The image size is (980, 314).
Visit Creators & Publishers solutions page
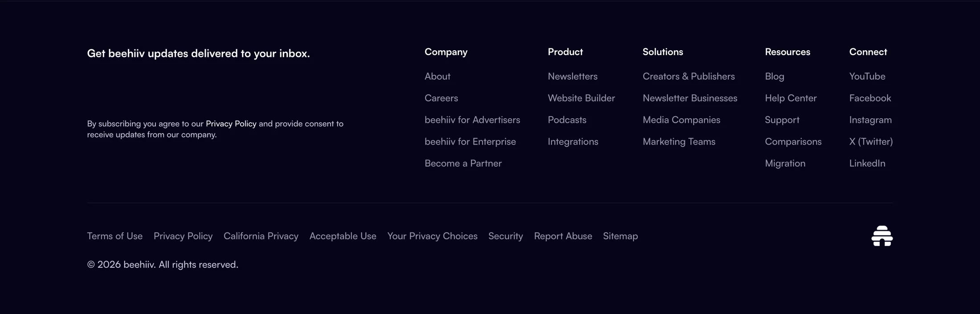tap(689, 76)
